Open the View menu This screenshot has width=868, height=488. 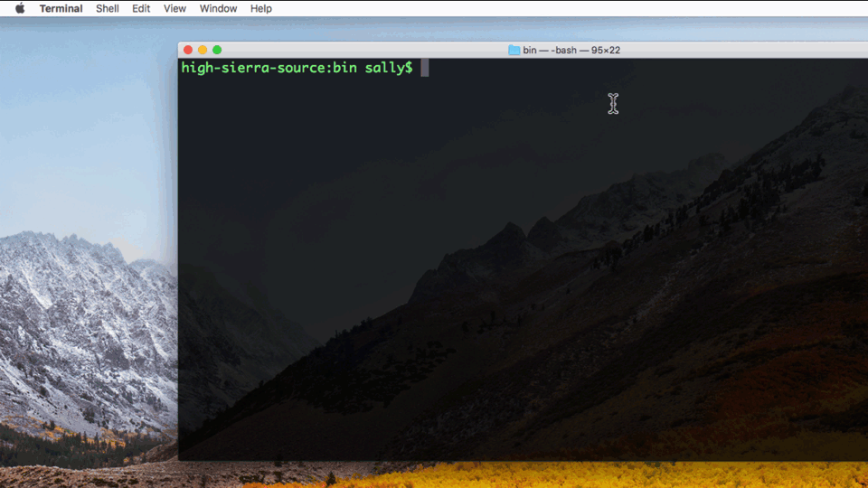(175, 8)
